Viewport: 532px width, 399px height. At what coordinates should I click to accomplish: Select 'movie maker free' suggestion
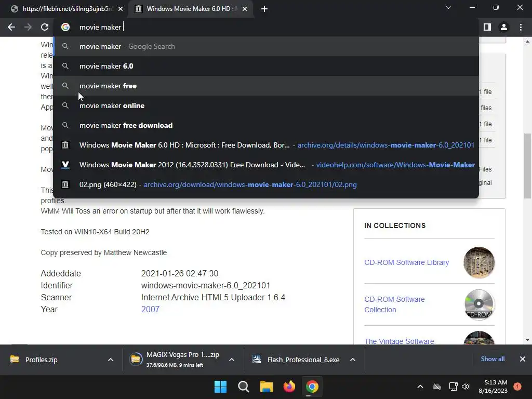coord(266,86)
